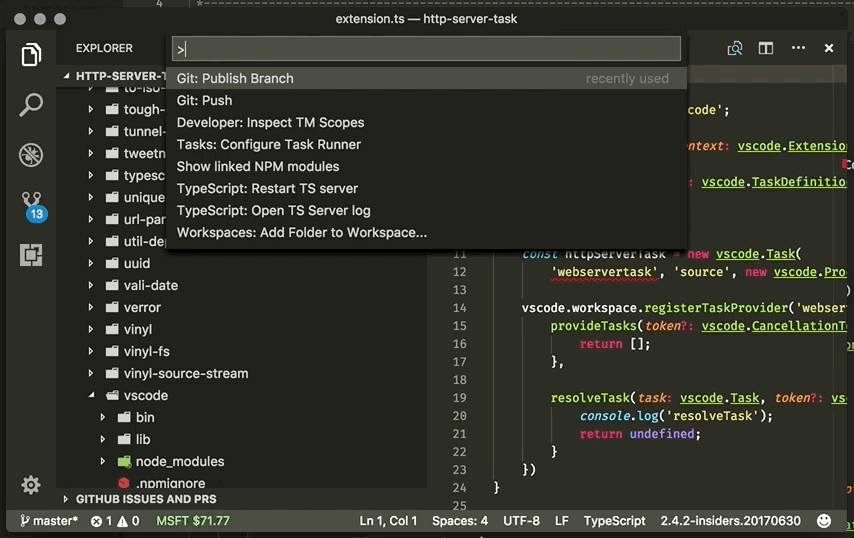Open the Manage gear menu
Screen dimensions: 854x538
click(x=31, y=485)
